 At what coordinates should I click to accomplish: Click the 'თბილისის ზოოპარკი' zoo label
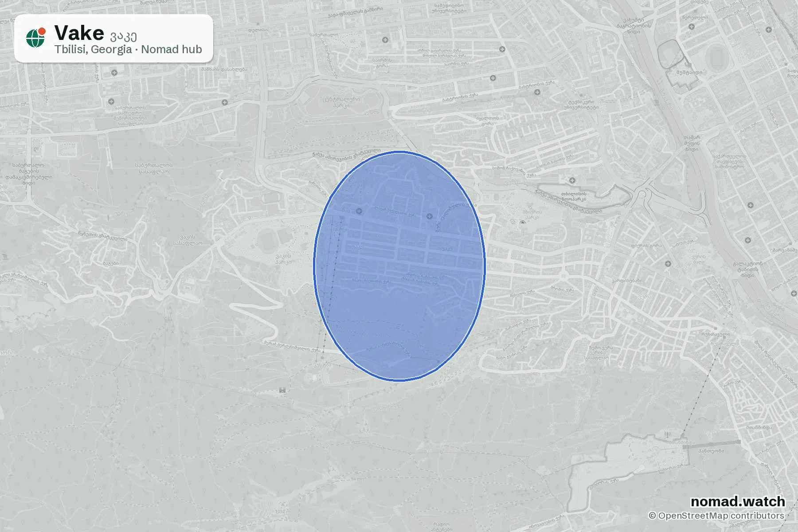(573, 196)
